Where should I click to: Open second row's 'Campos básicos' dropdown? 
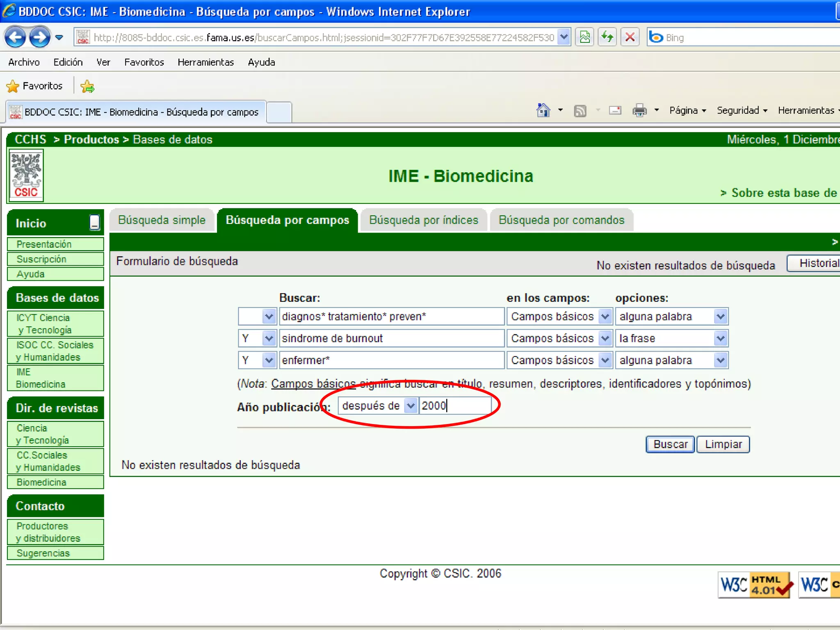[605, 338]
